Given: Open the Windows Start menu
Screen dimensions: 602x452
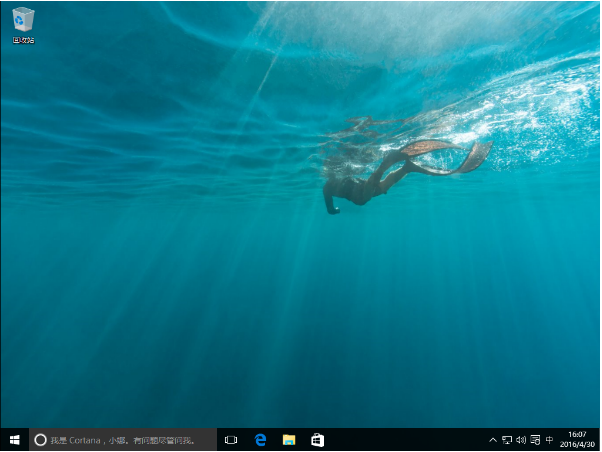Looking at the screenshot, I should point(14,439).
